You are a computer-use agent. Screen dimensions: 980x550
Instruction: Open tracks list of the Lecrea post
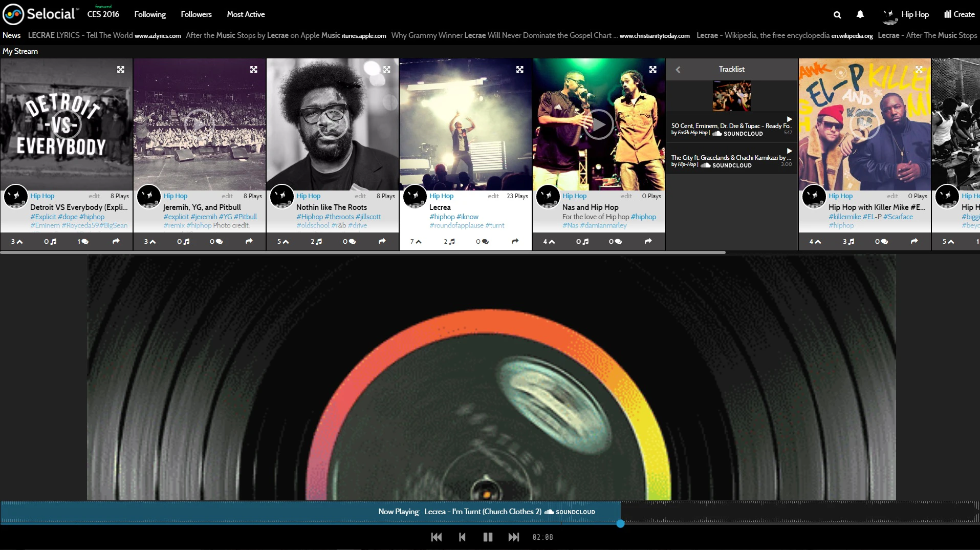click(x=449, y=241)
